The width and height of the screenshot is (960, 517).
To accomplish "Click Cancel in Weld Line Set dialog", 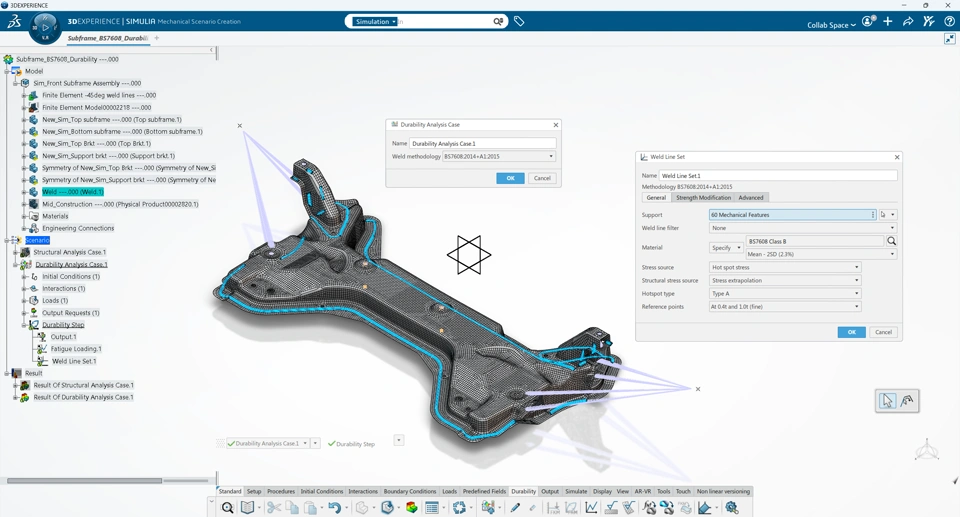I will point(883,332).
